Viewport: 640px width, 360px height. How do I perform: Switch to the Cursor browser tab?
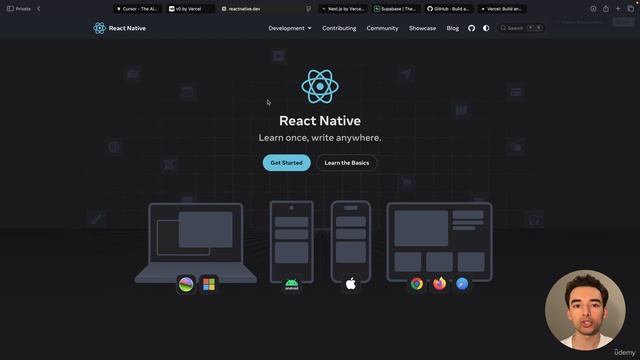point(138,9)
